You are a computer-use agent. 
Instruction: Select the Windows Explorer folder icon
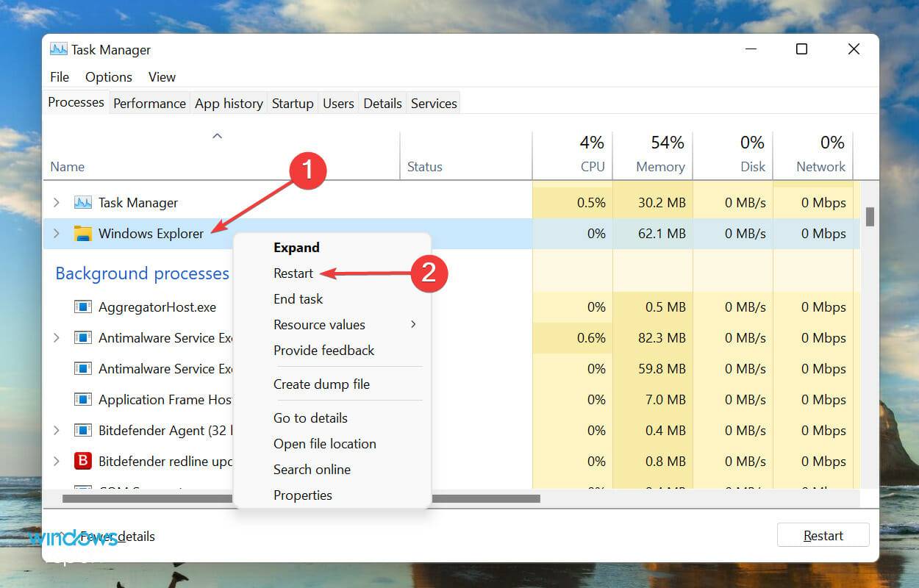coord(82,233)
